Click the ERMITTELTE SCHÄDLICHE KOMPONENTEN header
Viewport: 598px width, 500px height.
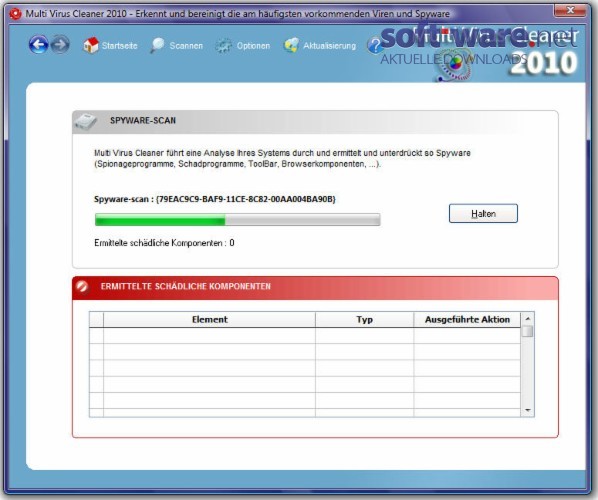pyautogui.click(x=185, y=286)
